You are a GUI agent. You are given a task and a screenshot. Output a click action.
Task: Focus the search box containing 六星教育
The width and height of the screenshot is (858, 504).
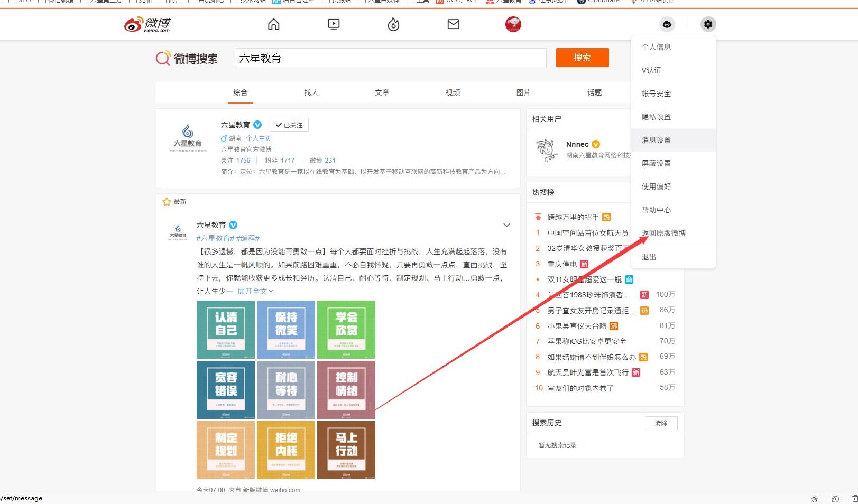click(x=390, y=58)
